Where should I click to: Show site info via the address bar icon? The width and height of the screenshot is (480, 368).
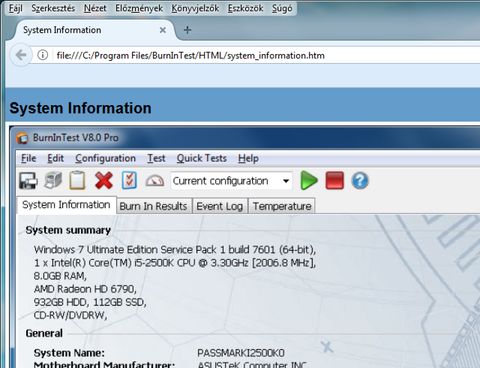point(43,55)
